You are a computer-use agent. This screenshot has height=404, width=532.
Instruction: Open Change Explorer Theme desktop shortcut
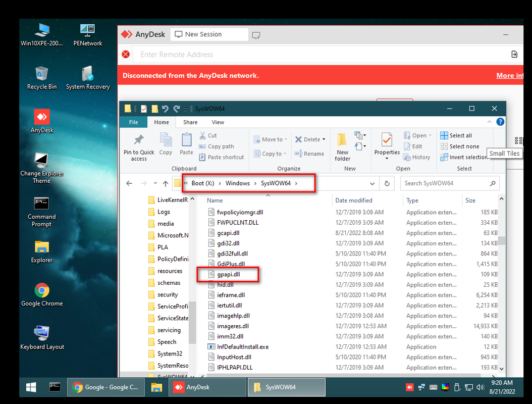point(42,168)
